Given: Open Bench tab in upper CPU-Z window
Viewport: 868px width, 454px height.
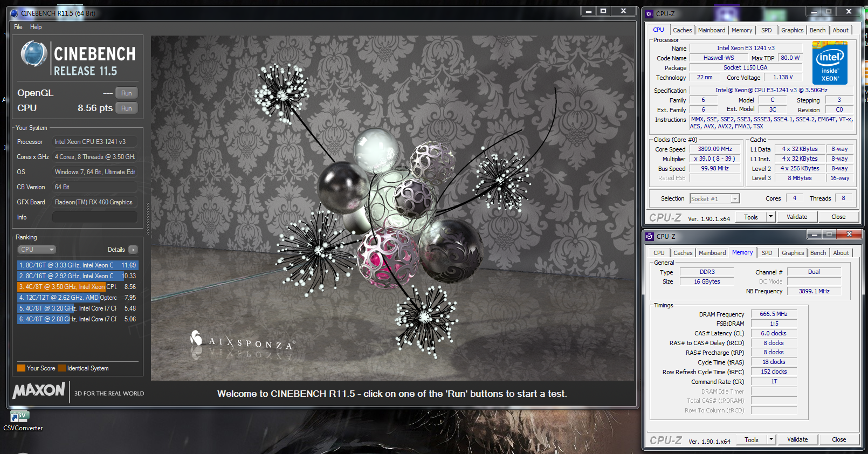Looking at the screenshot, I should point(818,30).
